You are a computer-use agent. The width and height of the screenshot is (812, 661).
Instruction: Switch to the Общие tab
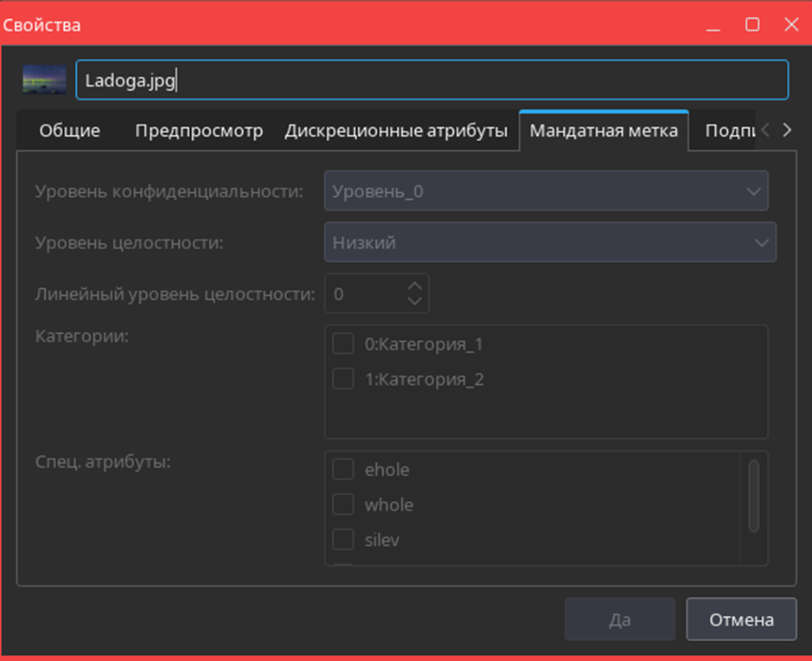(70, 131)
